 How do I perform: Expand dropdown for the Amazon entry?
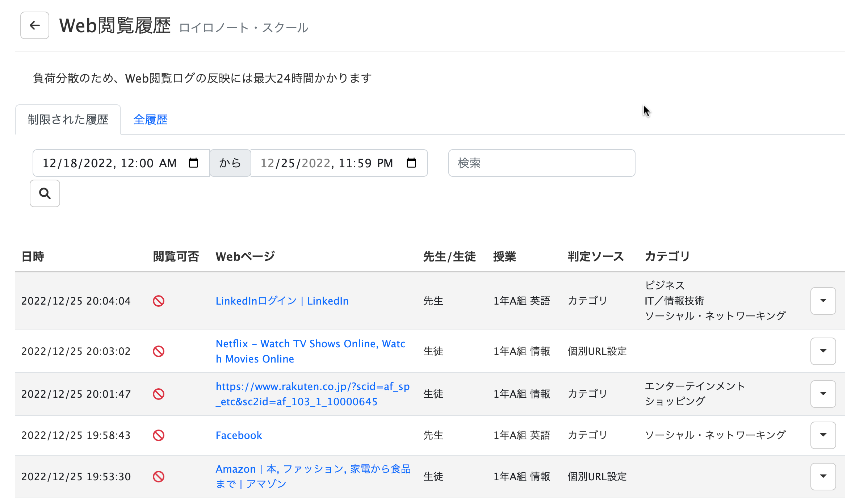coord(823,477)
